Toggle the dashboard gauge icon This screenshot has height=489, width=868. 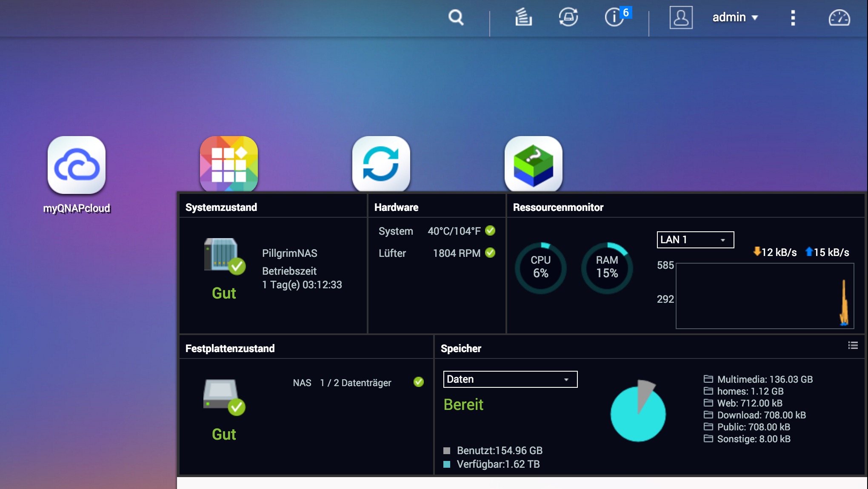click(x=839, y=17)
